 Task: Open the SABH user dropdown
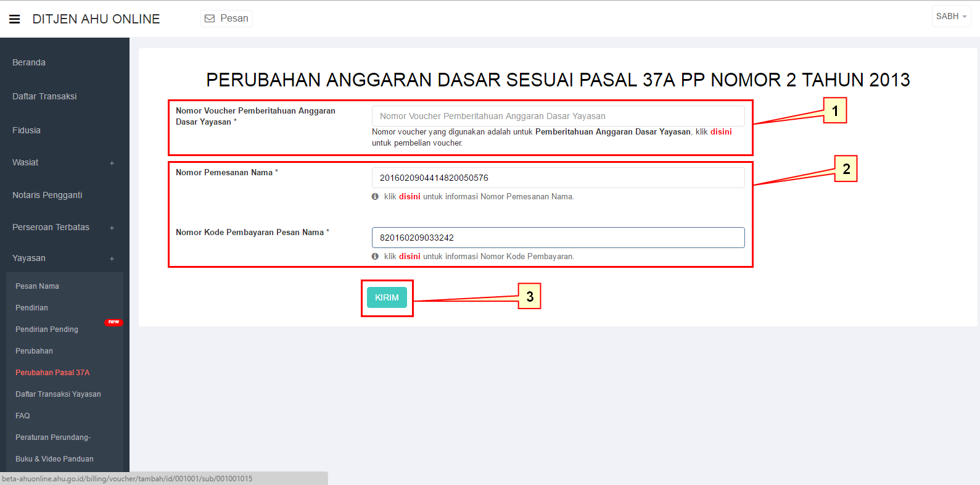click(x=951, y=17)
